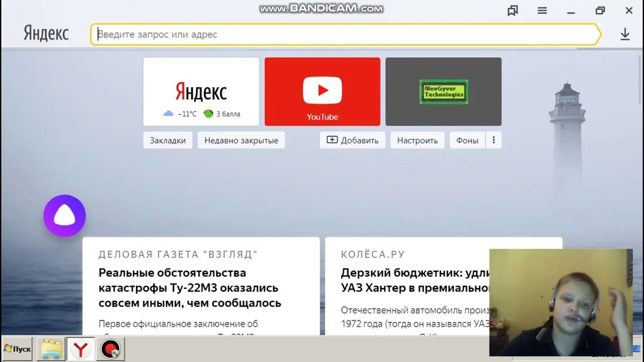Click the YouTube play logo icon

[323, 90]
